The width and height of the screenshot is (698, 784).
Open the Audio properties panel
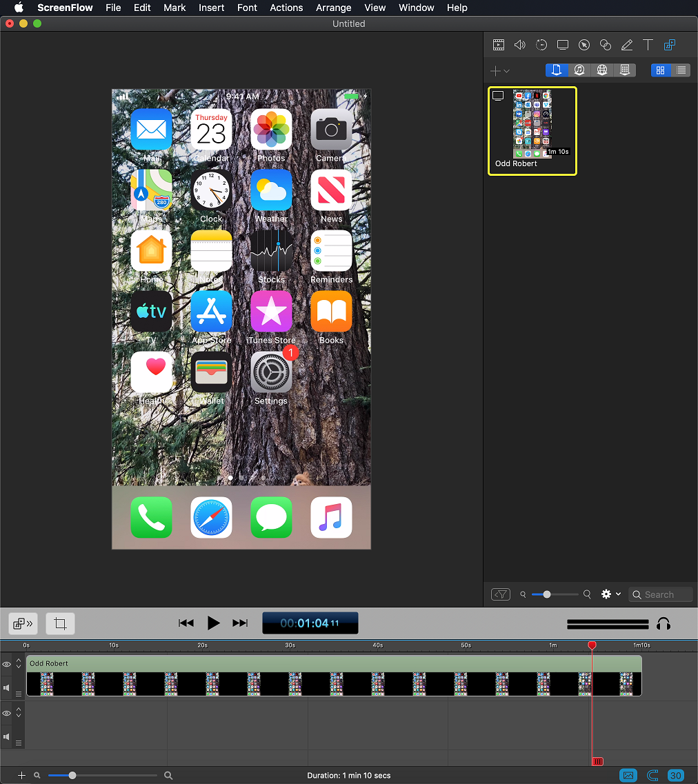pos(520,44)
